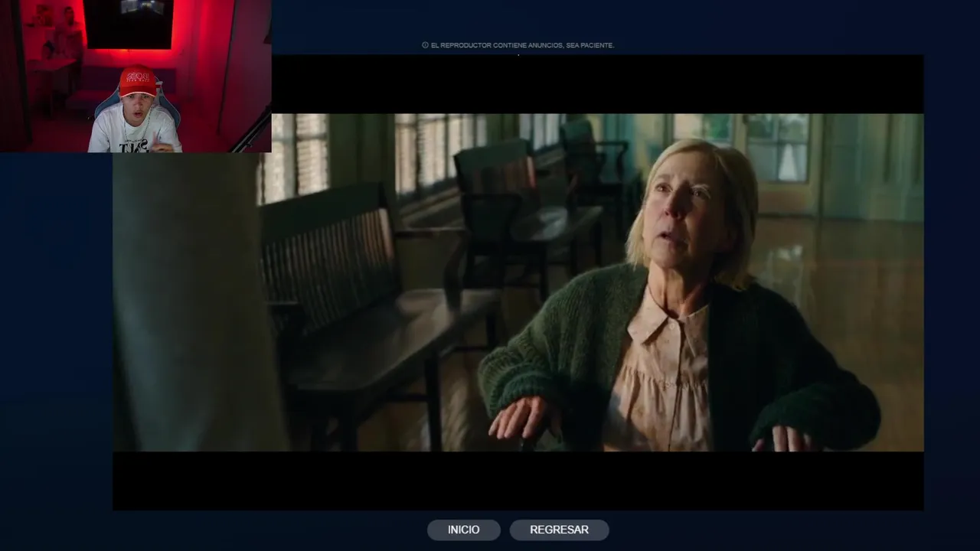Click the REGRESAR button
The height and width of the screenshot is (551, 980).
(x=559, y=530)
